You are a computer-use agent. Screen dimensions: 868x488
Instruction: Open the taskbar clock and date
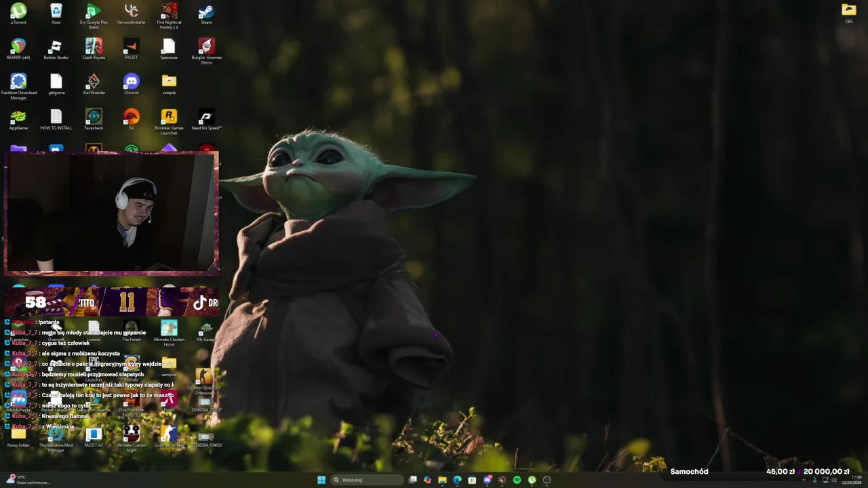point(852,480)
